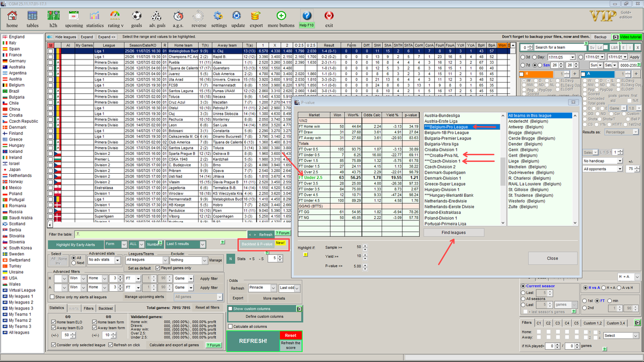644x362 pixels.
Task: Click the red exit power icon
Action: (x=329, y=16)
